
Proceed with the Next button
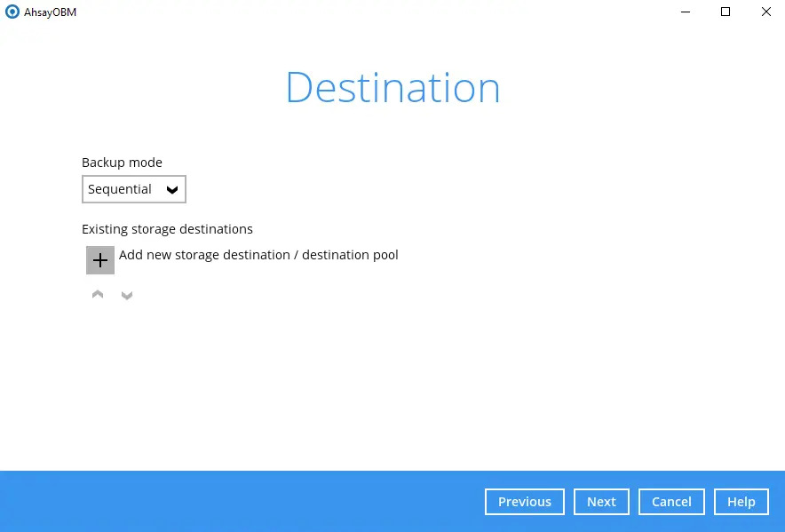[x=601, y=502]
